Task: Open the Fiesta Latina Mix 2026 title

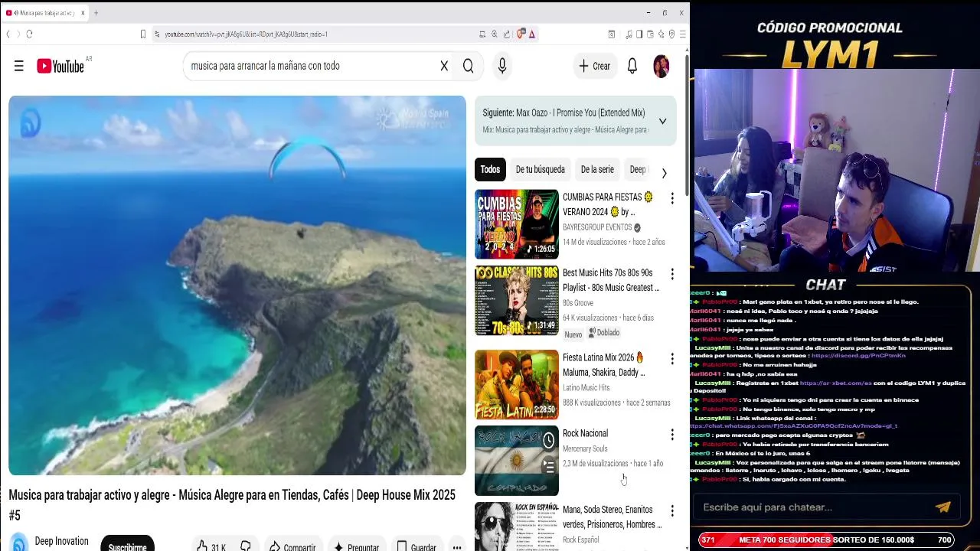Action: pyautogui.click(x=604, y=365)
